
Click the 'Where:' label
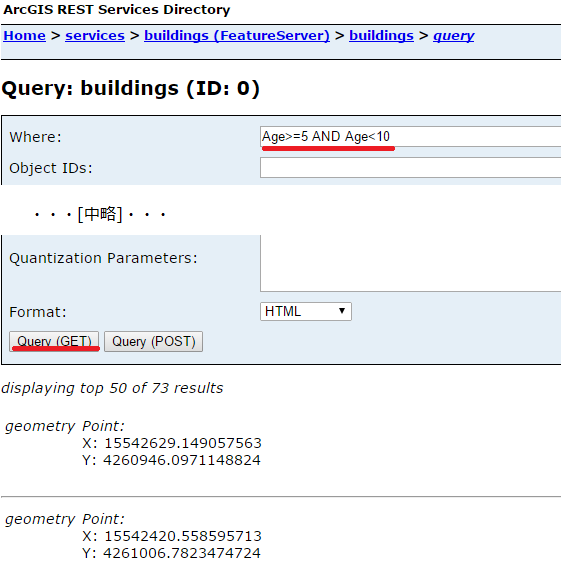pos(35,137)
